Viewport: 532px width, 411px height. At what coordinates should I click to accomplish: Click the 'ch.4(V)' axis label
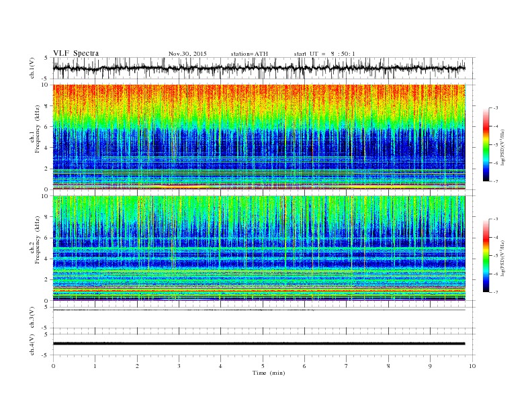coord(32,345)
